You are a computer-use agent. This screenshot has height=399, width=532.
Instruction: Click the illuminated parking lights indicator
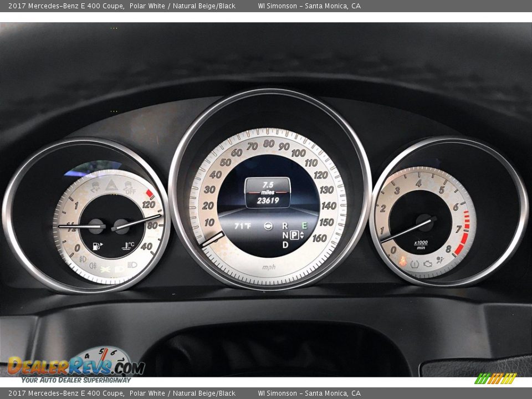pyautogui.click(x=105, y=269)
